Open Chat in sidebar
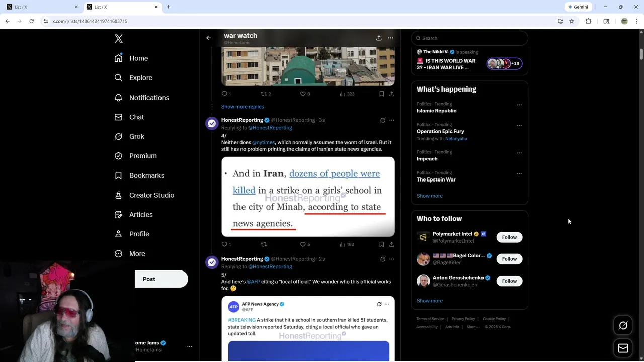This screenshot has width=644, height=362. (x=129, y=117)
